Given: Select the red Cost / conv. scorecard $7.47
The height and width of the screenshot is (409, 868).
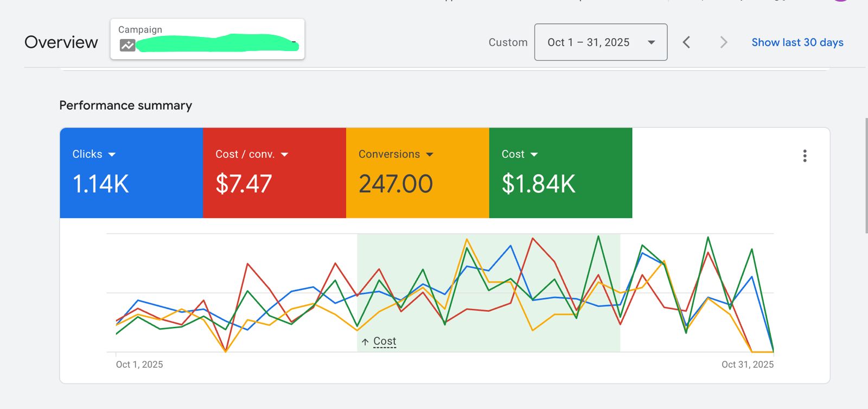Looking at the screenshot, I should click(275, 173).
